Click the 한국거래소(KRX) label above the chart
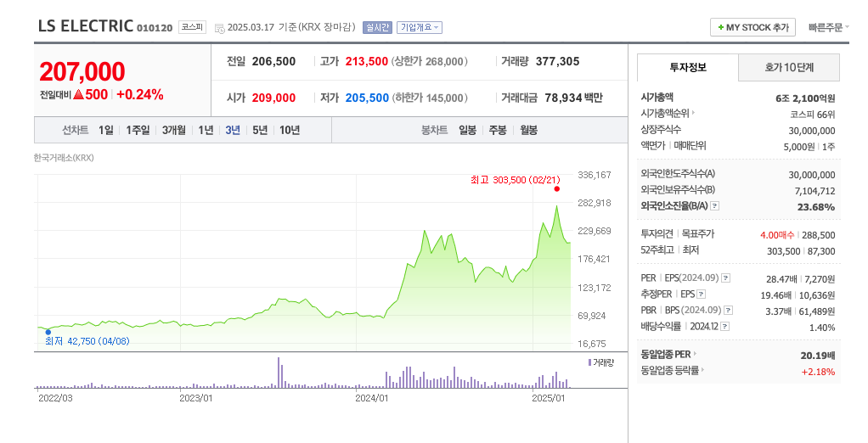Viewport: 868px width, 443px height. coord(64,158)
